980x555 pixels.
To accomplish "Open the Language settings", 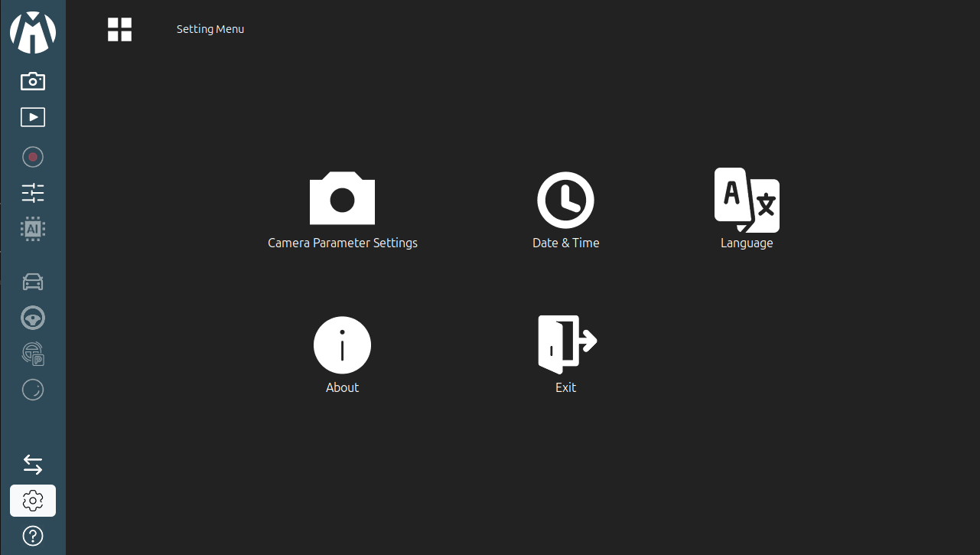I will tap(747, 201).
